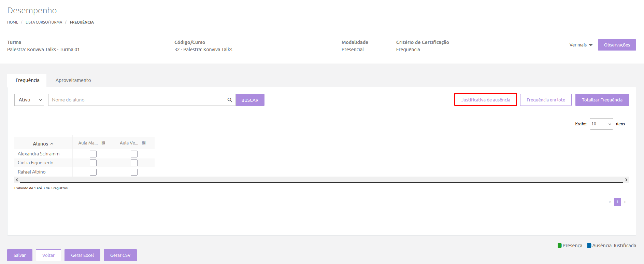644x264 pixels.
Task: Switch to the Aproveitamento tab
Action: (73, 80)
